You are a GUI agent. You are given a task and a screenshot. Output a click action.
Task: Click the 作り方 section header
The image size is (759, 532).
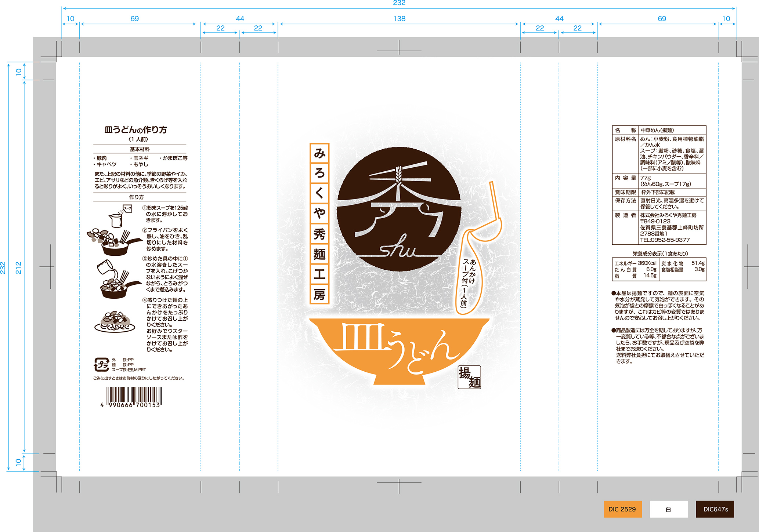click(x=137, y=197)
